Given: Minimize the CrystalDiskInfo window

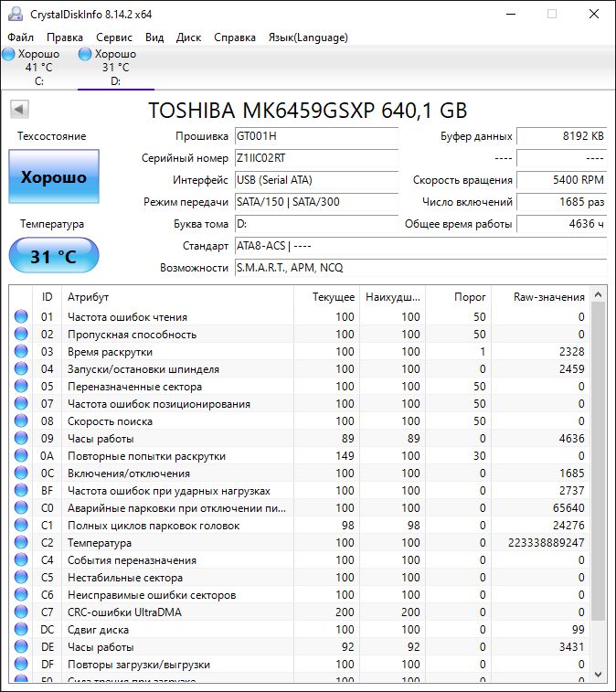Looking at the screenshot, I should coord(511,14).
